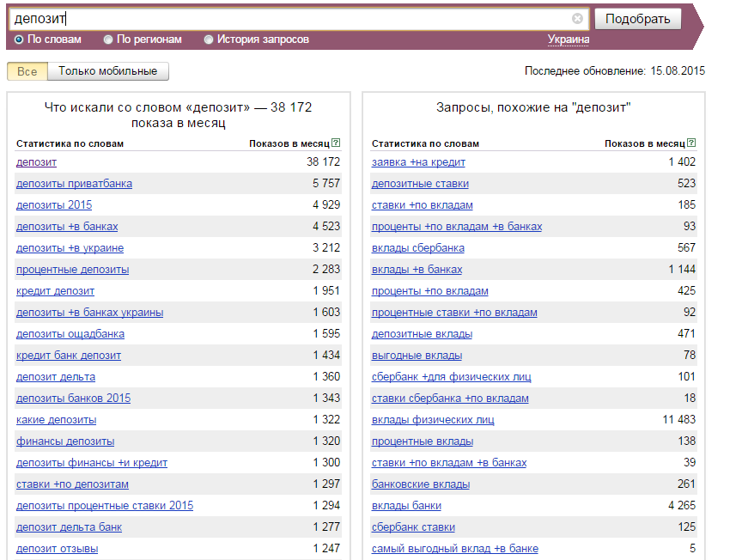Open the 'депозиты +в украине' link

coord(70,248)
